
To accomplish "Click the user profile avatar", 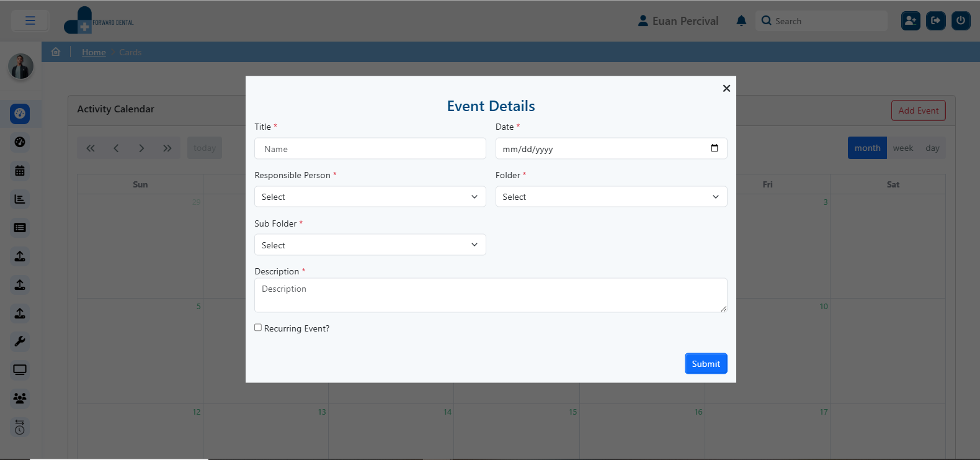I will pyautogui.click(x=20, y=66).
